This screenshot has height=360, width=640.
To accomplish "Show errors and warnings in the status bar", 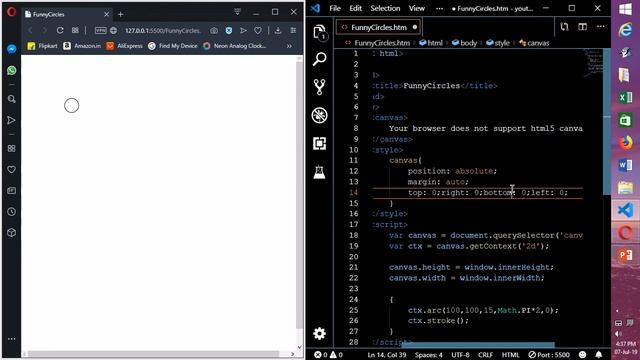I will click(x=328, y=355).
